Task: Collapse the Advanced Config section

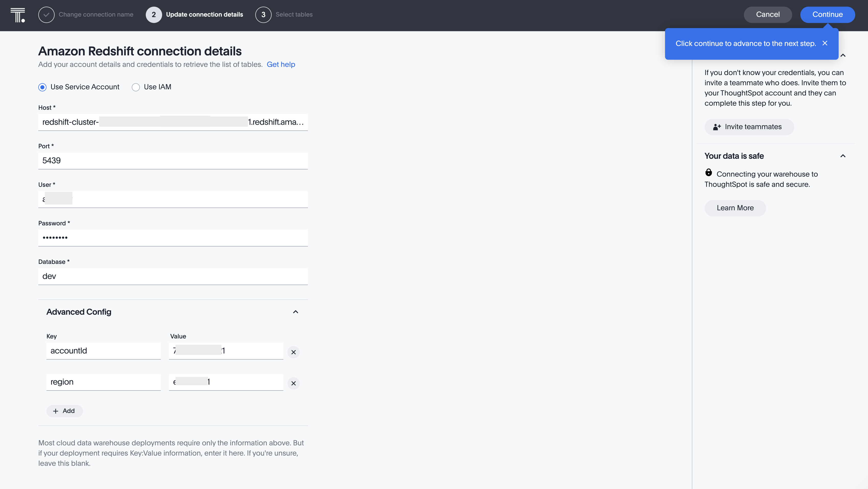Action: click(295, 312)
